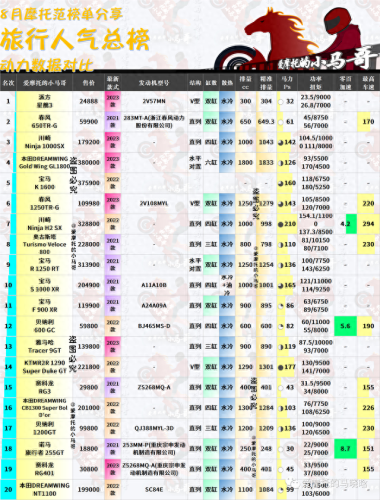Image resolution: width=380 pixels, height=500 pixels.
Task: Select the 赛科龙 RG3 model cell
Action: (44, 387)
